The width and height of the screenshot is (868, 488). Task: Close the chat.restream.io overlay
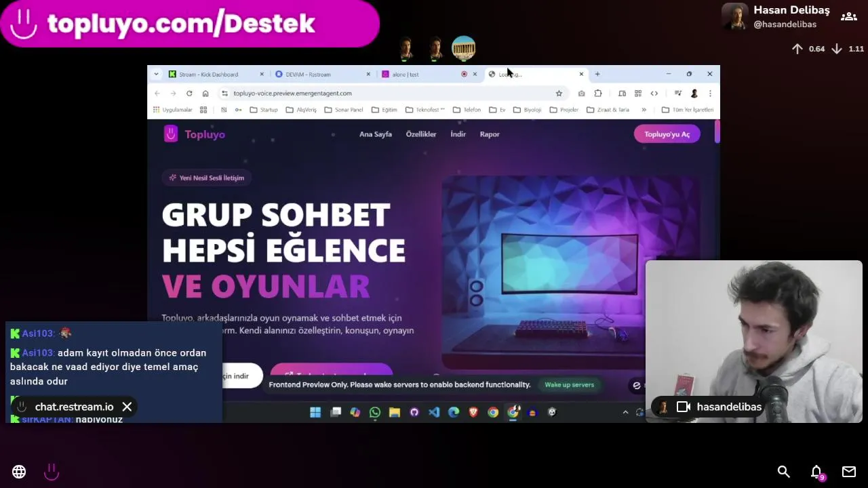pyautogui.click(x=127, y=407)
